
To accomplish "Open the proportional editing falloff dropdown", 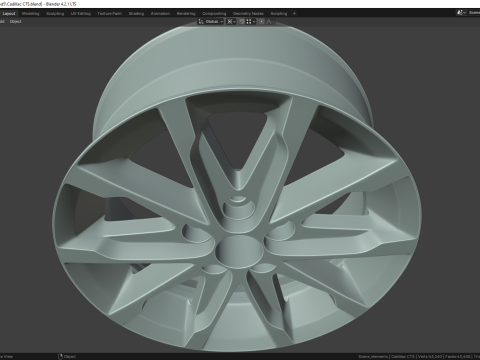I will tap(270, 22).
